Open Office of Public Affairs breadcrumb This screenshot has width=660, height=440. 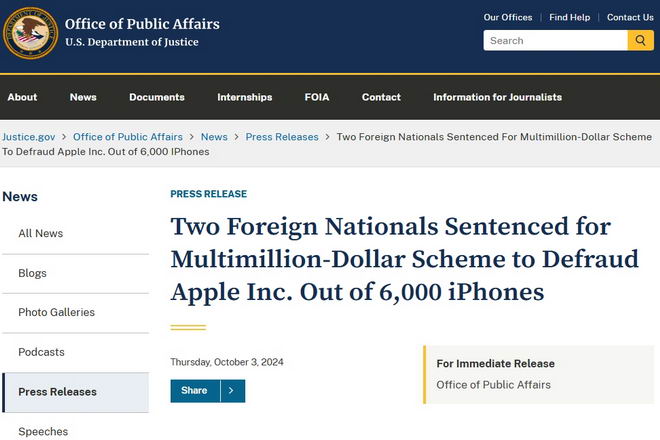pyautogui.click(x=128, y=137)
